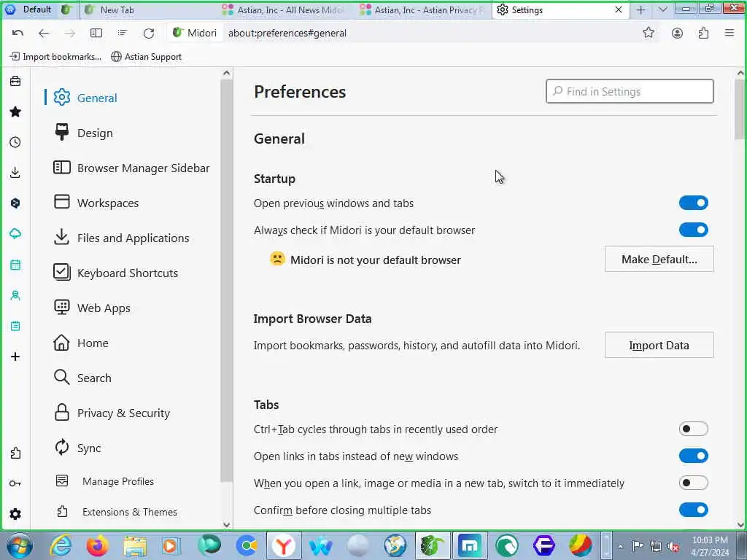Screen dimensions: 747x560
Task: Open Web Apps settings
Action: point(92,308)
